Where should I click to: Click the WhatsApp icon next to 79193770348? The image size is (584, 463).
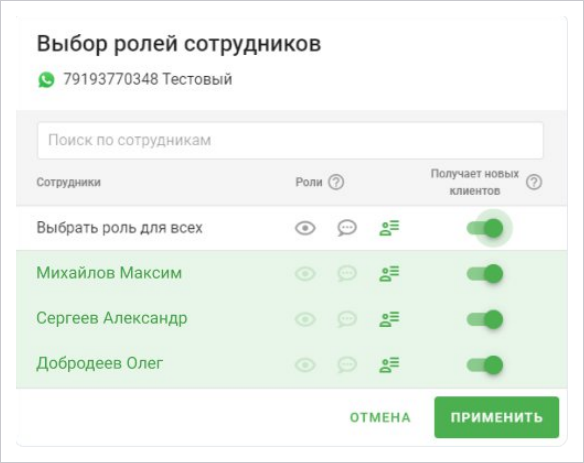(x=46, y=80)
